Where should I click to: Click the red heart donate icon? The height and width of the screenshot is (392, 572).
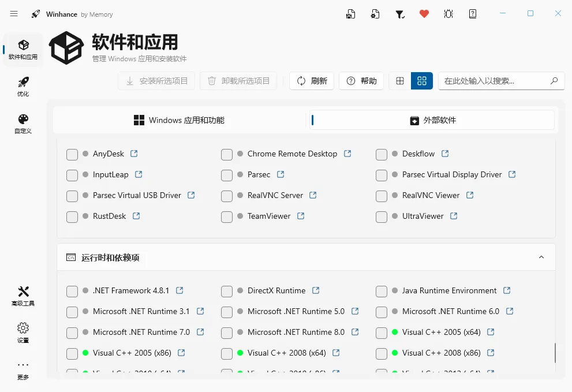click(x=424, y=14)
